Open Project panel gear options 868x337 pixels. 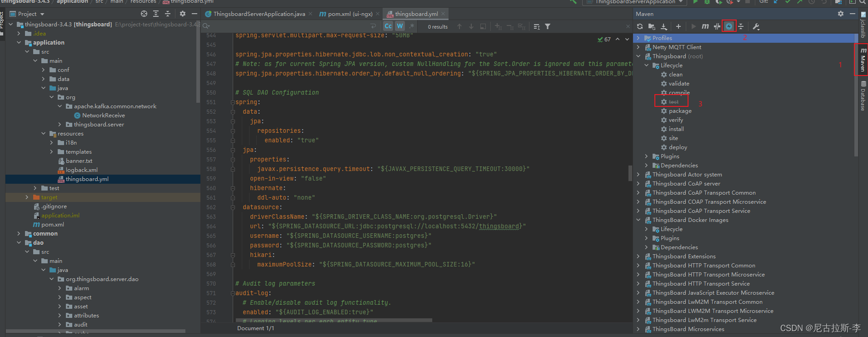click(182, 14)
